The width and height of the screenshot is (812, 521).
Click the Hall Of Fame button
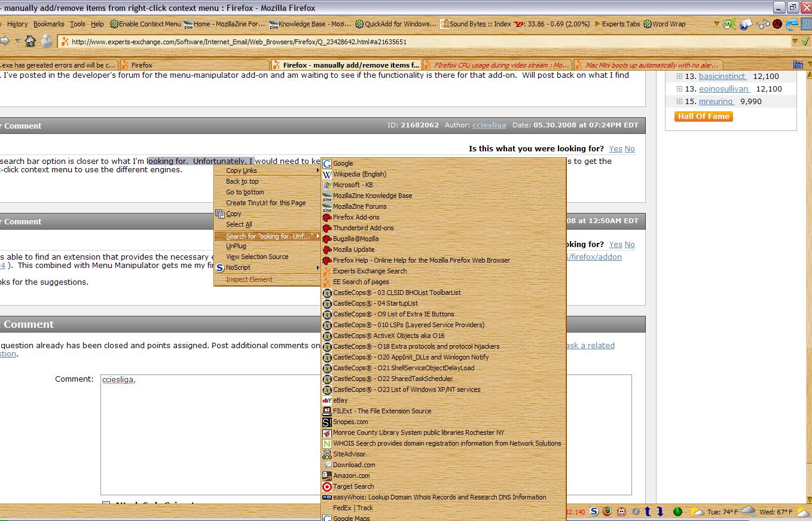(x=703, y=117)
